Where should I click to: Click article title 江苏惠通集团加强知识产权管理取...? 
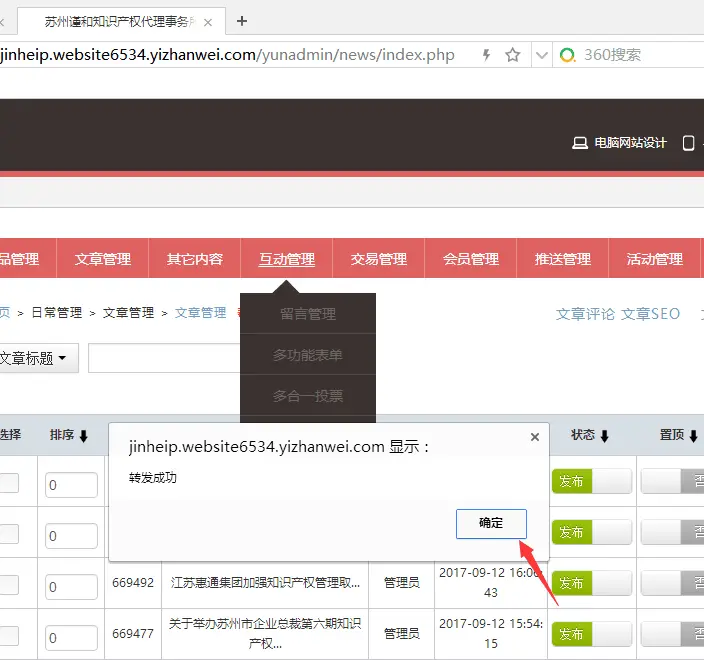[265, 583]
